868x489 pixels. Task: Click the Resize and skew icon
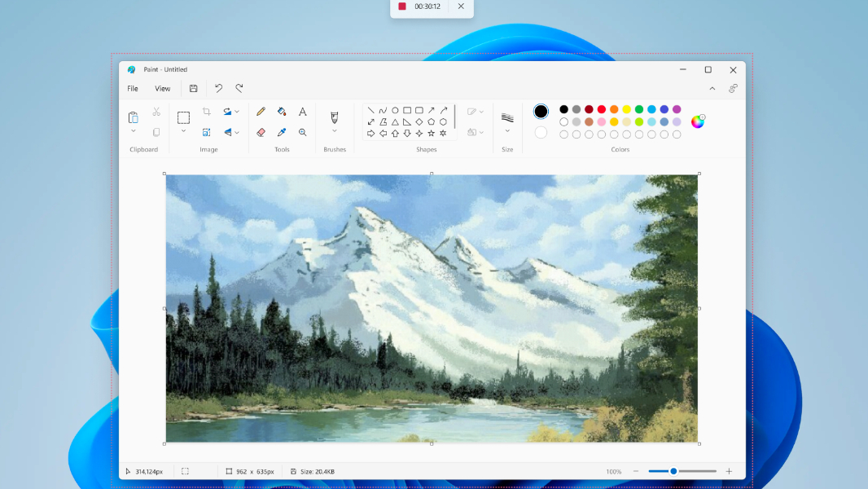coord(207,132)
